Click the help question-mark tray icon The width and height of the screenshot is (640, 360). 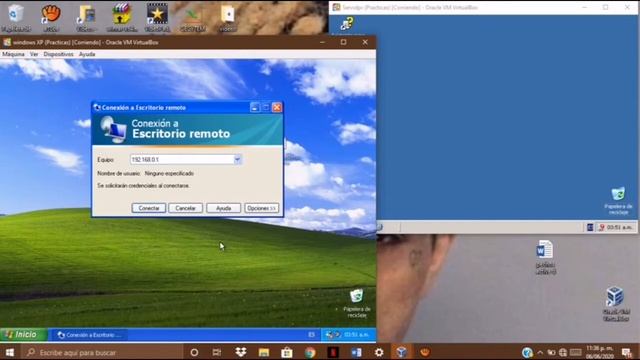(527, 352)
